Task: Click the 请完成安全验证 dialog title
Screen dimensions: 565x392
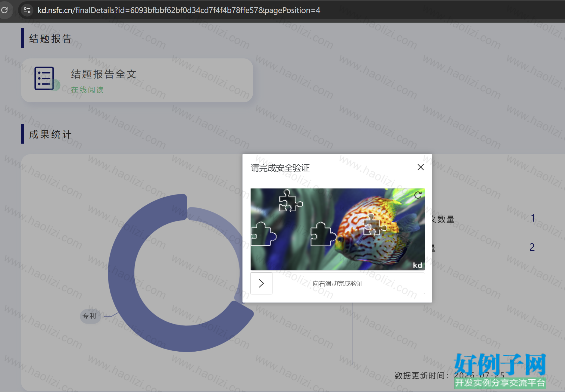Action: (x=280, y=168)
